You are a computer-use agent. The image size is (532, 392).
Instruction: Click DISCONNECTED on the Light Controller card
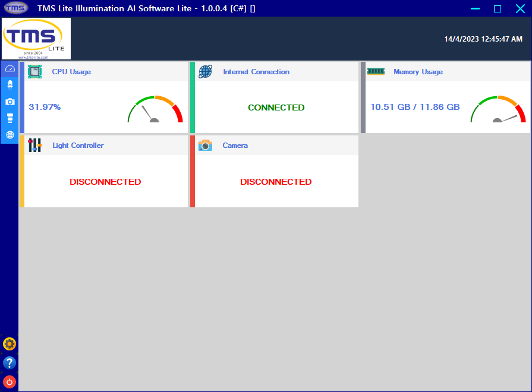pyautogui.click(x=105, y=182)
